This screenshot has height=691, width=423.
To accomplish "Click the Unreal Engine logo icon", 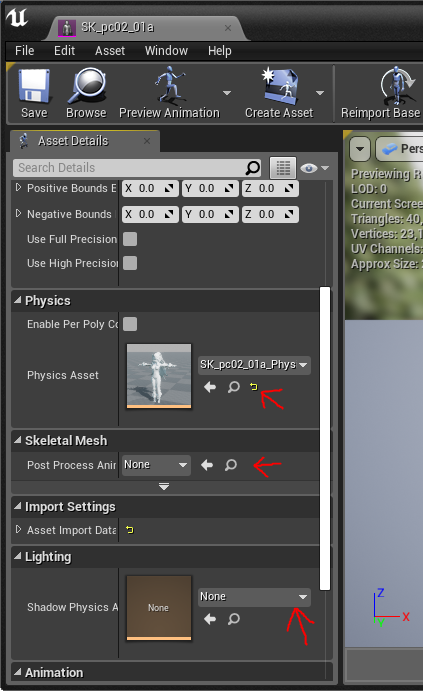I will coord(17,18).
